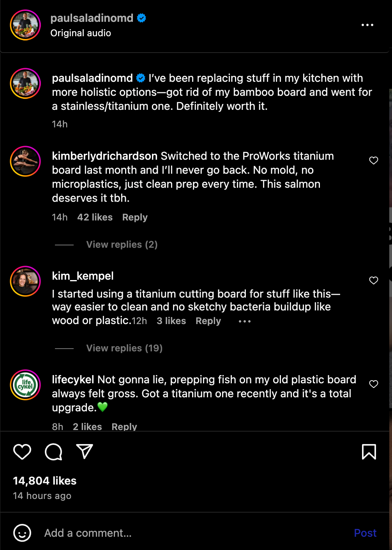Image resolution: width=392 pixels, height=550 pixels.
Task: Like the post using the heart icon
Action: [x=22, y=452]
